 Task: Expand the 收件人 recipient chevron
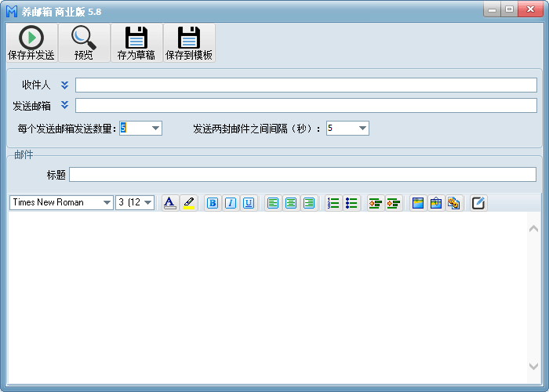64,85
